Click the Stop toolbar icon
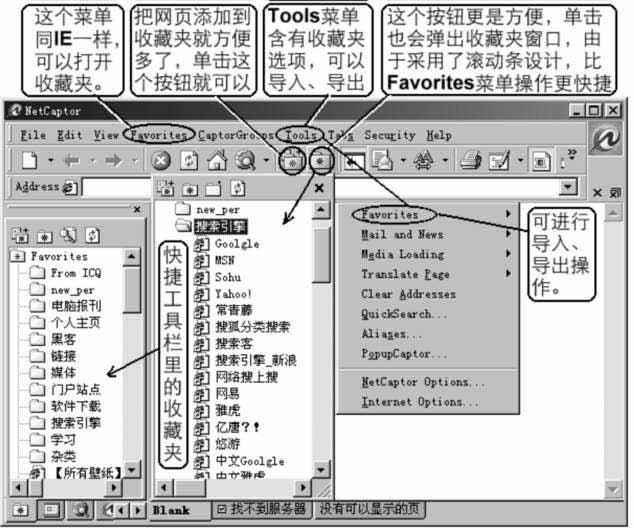Image resolution: width=634 pixels, height=528 pixels. [161, 161]
